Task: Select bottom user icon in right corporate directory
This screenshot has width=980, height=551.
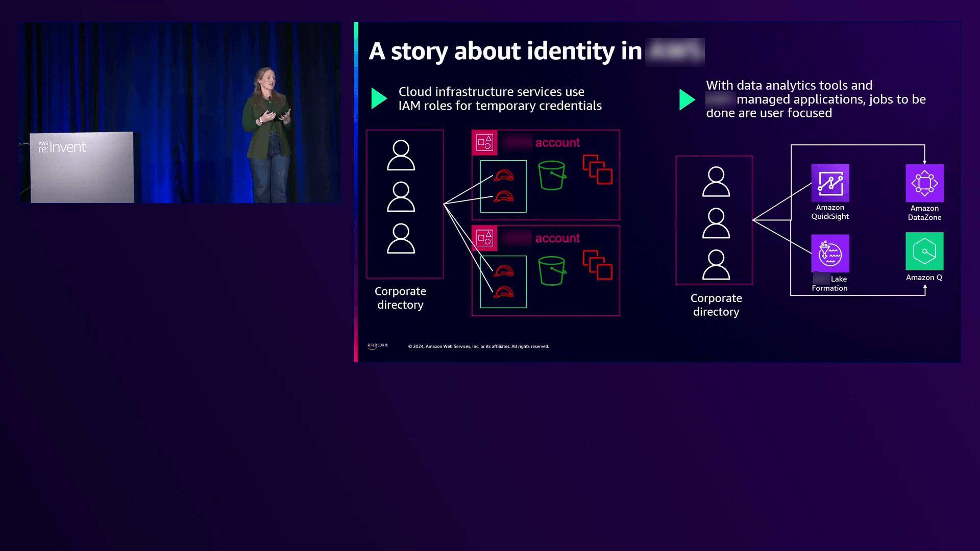Action: click(x=716, y=264)
